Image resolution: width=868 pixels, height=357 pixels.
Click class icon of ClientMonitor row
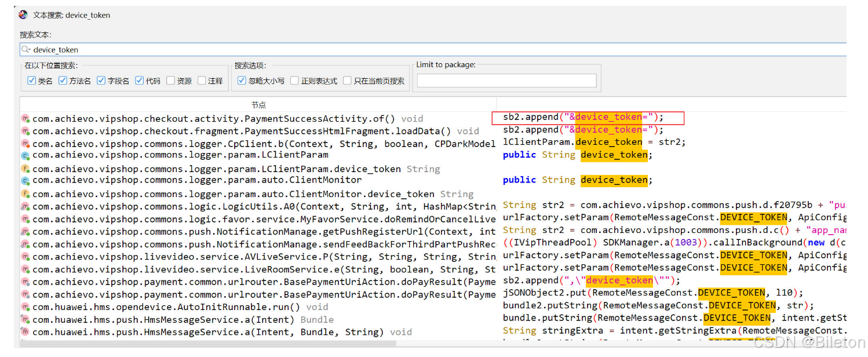[25, 180]
